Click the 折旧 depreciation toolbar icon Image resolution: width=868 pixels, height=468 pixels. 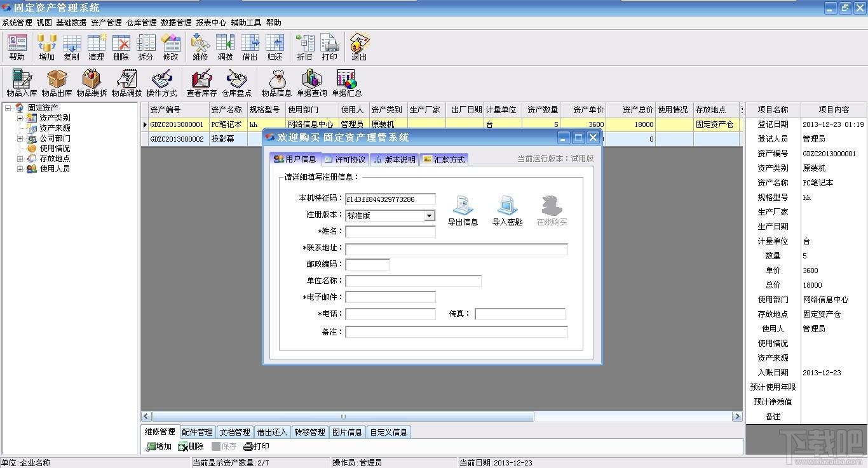[305, 47]
